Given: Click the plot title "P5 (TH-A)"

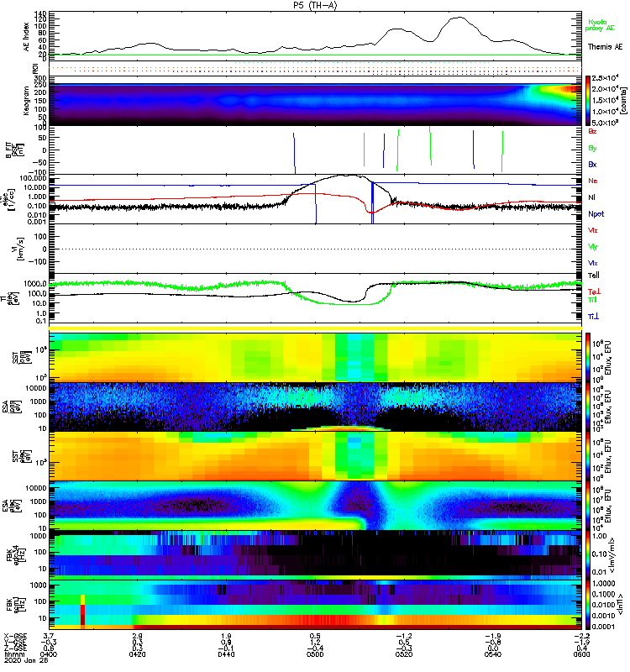Looking at the screenshot, I should coord(315,5).
